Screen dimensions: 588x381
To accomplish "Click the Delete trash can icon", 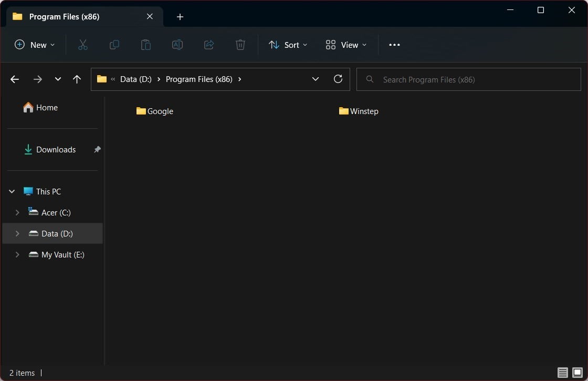I will 240,45.
